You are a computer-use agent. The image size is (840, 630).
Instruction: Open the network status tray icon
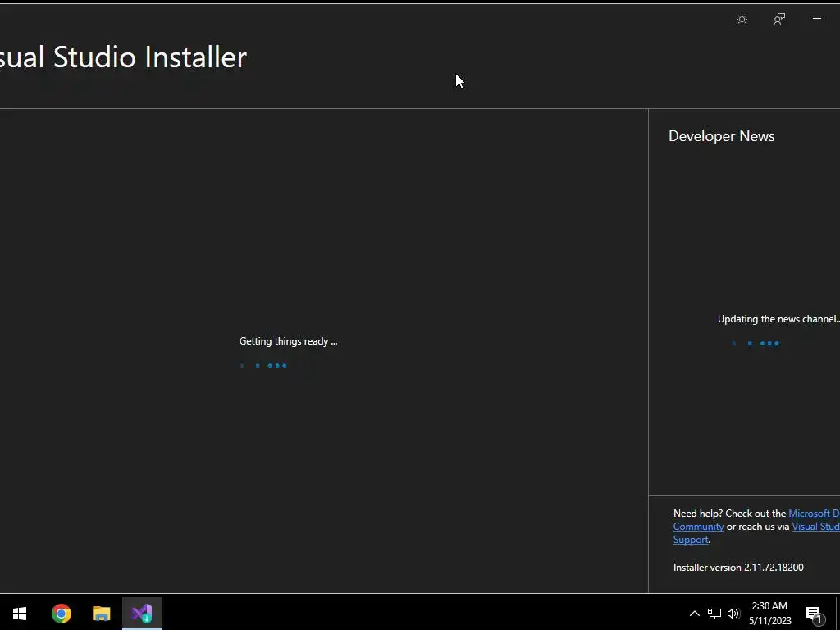point(714,614)
